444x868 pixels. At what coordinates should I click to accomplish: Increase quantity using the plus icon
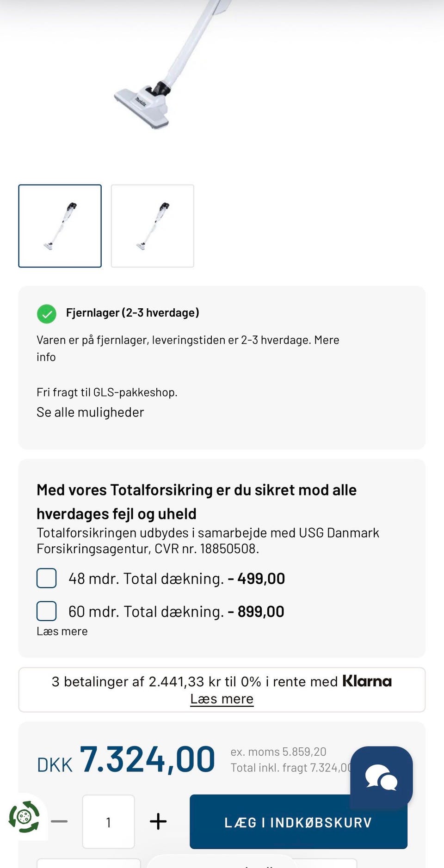coord(158,821)
